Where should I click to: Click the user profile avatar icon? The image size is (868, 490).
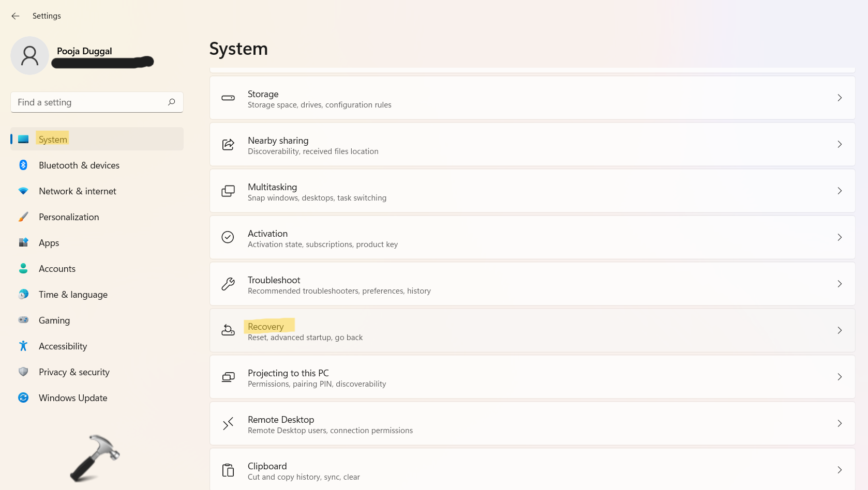click(x=29, y=55)
